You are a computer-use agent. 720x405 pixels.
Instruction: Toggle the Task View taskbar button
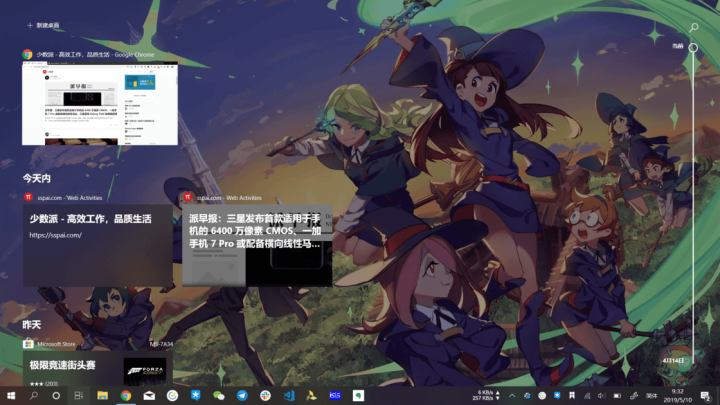point(79,395)
